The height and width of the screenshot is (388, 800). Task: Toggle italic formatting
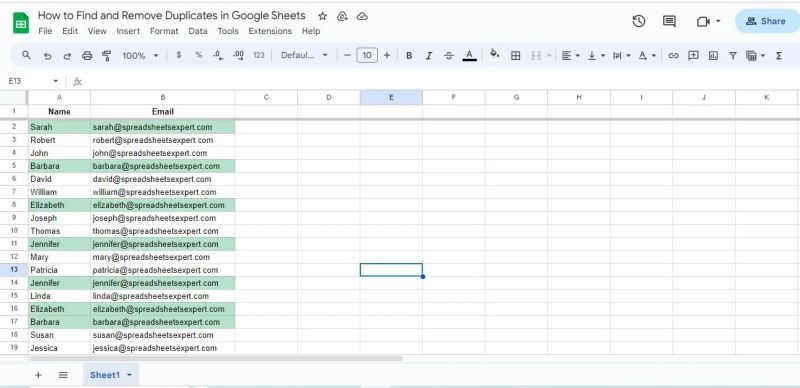[x=429, y=56]
